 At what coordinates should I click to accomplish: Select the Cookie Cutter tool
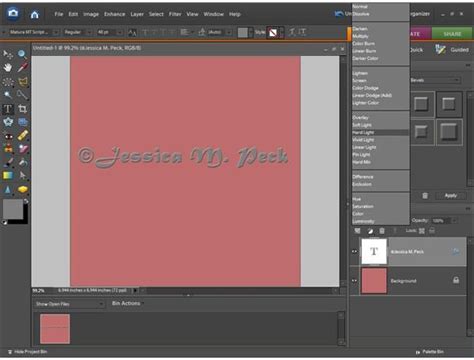[x=8, y=122]
